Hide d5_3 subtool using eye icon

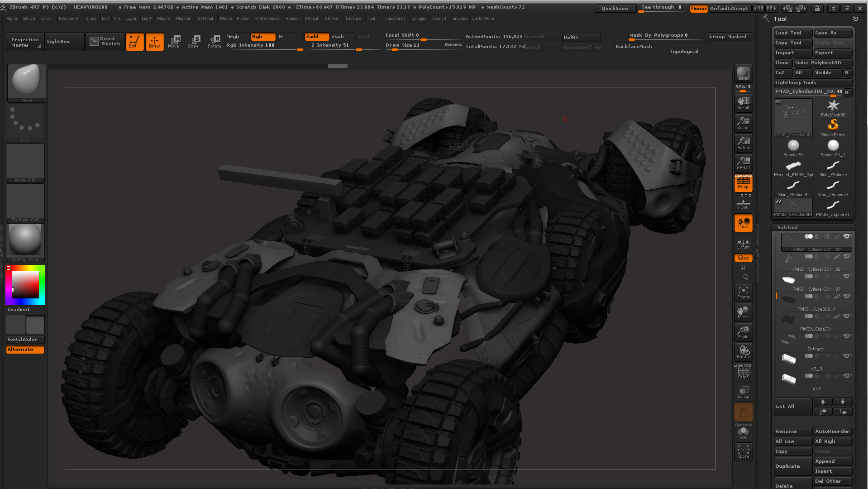click(x=847, y=356)
